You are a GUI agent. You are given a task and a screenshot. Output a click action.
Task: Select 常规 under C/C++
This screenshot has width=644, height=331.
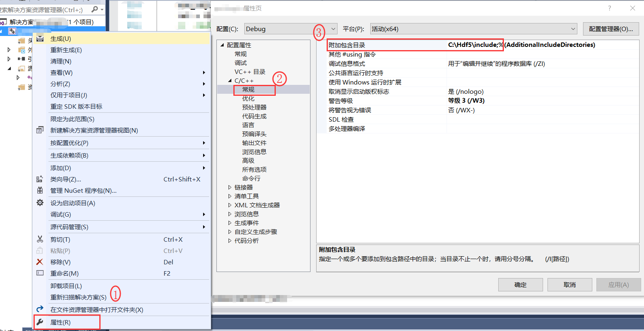pos(248,89)
